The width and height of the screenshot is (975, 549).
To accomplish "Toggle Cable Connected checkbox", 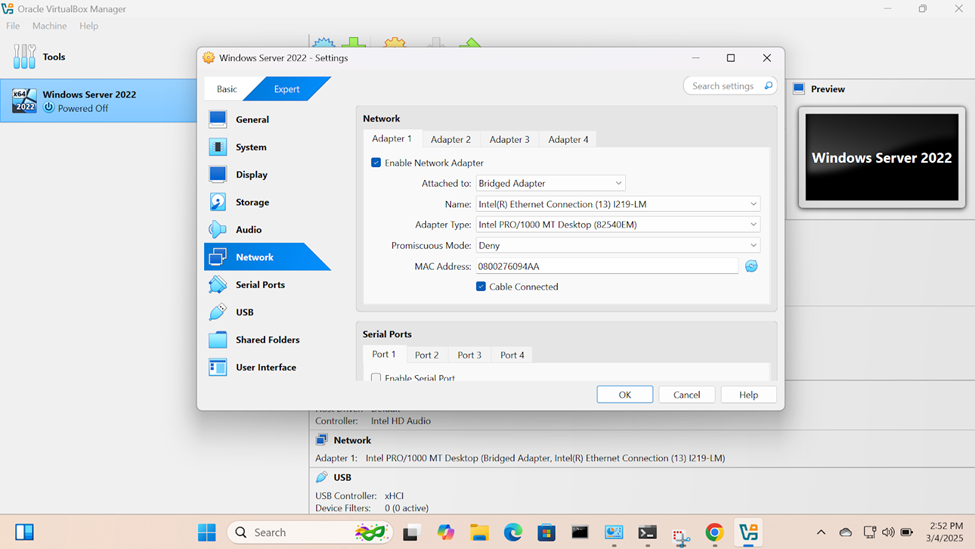I will point(481,287).
